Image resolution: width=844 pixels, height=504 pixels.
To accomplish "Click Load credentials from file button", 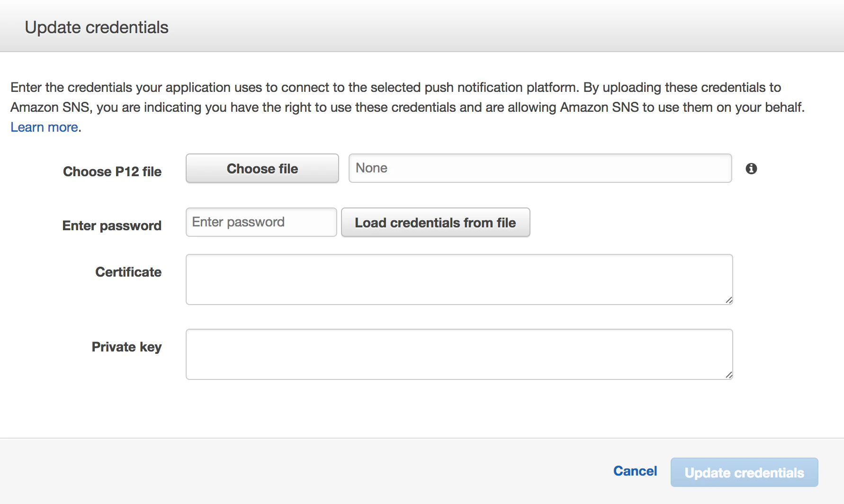I will point(436,222).
